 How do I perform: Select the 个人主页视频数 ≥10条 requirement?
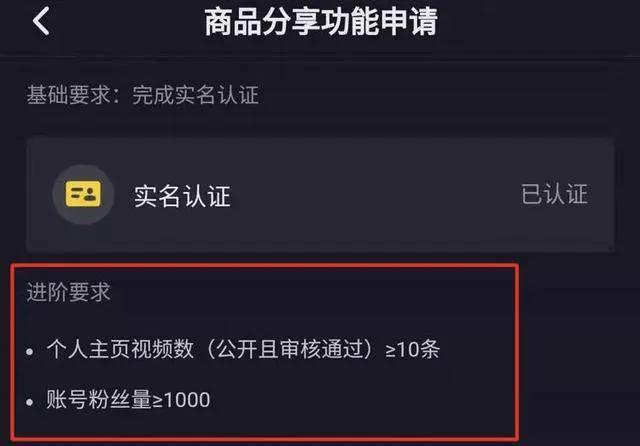point(243,349)
